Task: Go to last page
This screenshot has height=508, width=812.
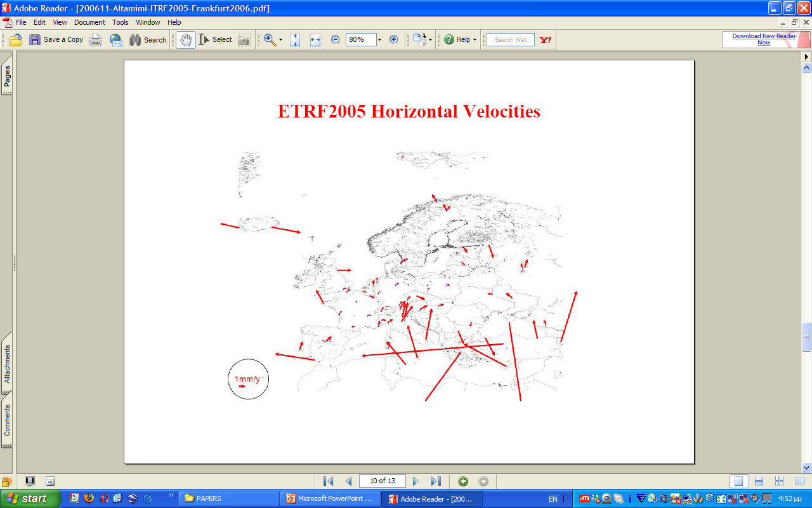Action: click(436, 481)
